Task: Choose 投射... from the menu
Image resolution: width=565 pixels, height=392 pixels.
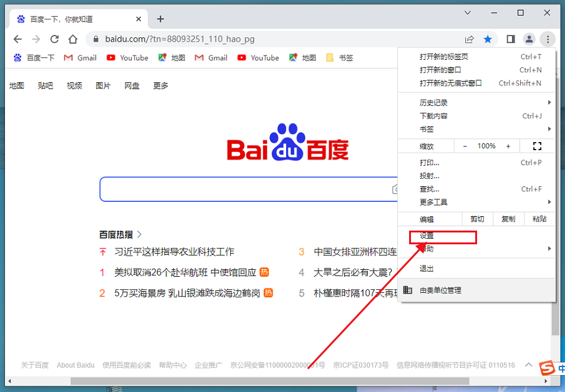Action: 476,176
